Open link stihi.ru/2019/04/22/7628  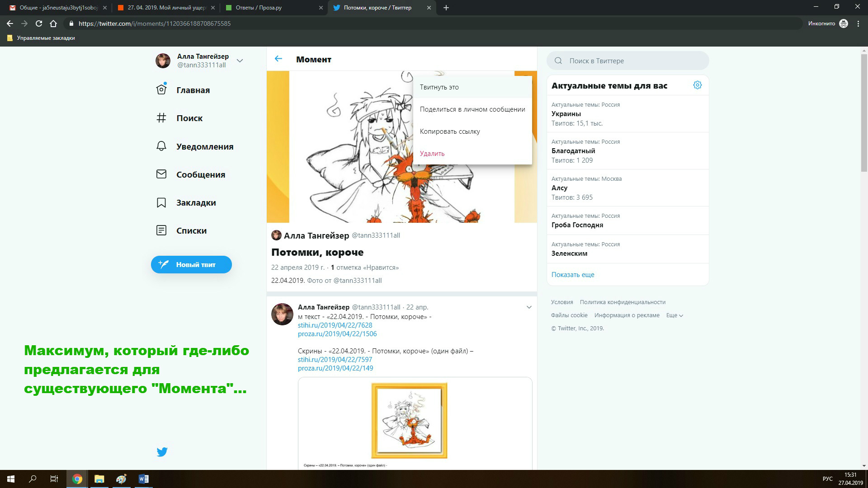point(335,325)
